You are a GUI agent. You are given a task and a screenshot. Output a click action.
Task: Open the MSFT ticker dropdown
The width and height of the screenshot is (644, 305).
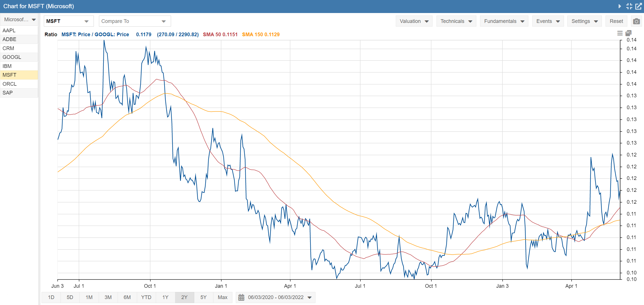tap(68, 21)
